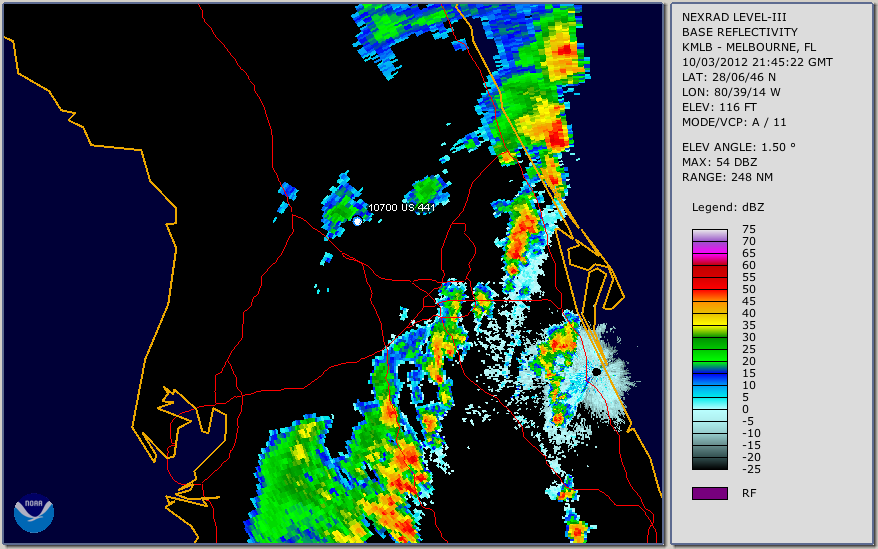
Task: Click the 'ELEV: 116 FT' text
Action: tap(719, 107)
